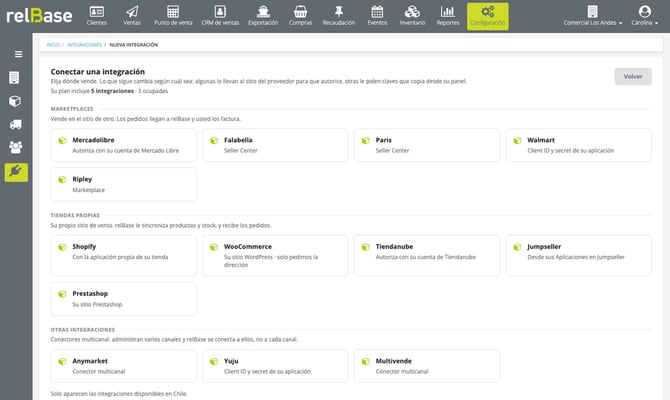Screen dimensions: 670x400
Task: Click the relBase logo
Action: point(39,16)
